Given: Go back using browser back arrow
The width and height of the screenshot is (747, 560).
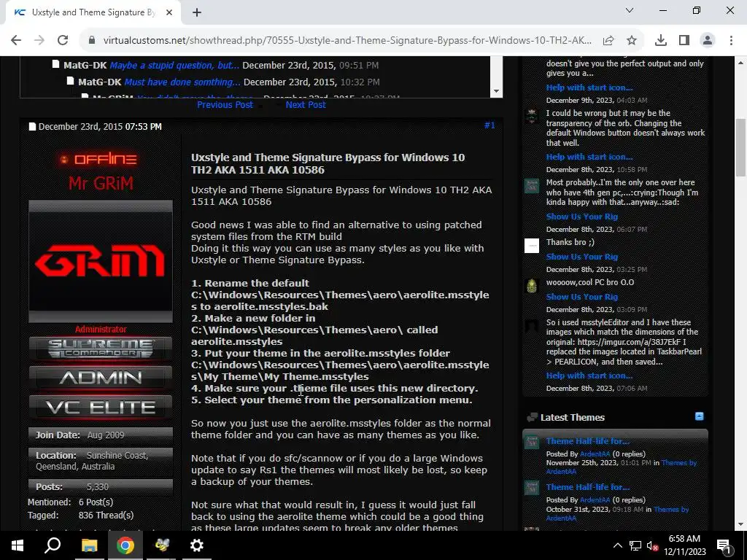Looking at the screenshot, I should point(16,41).
